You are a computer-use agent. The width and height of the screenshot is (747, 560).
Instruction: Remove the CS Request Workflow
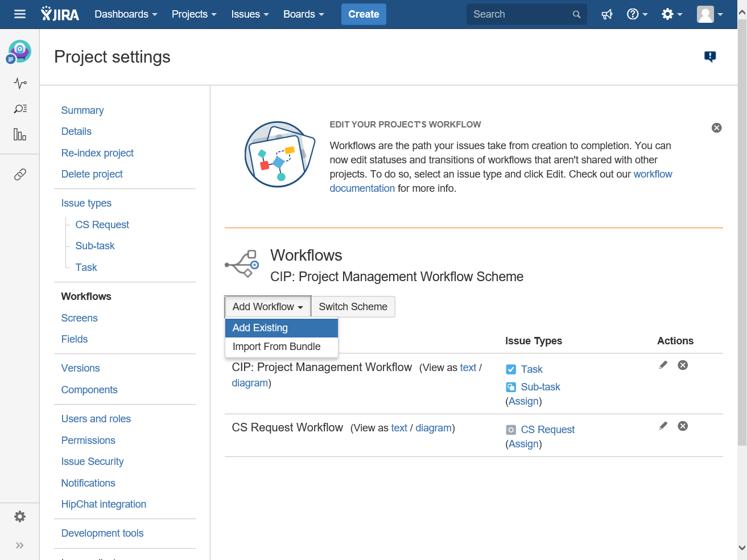(x=683, y=426)
